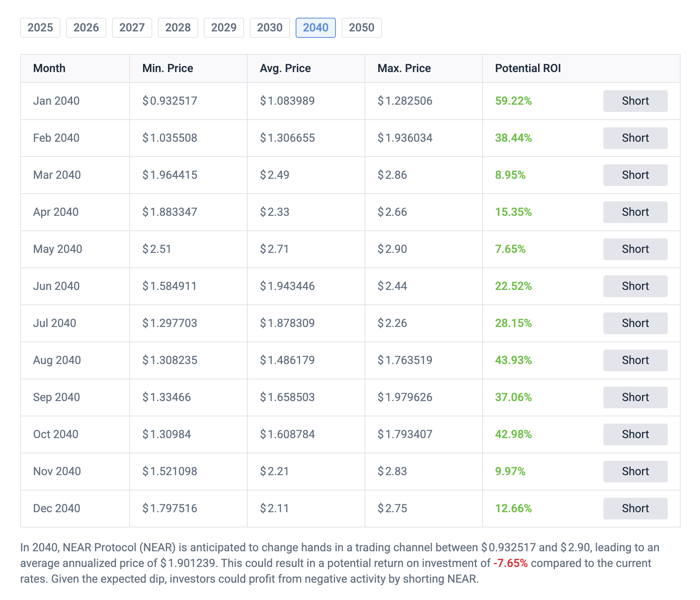Select the Oct 2040 month cell
This screenshot has height=600, width=700.
click(75, 434)
